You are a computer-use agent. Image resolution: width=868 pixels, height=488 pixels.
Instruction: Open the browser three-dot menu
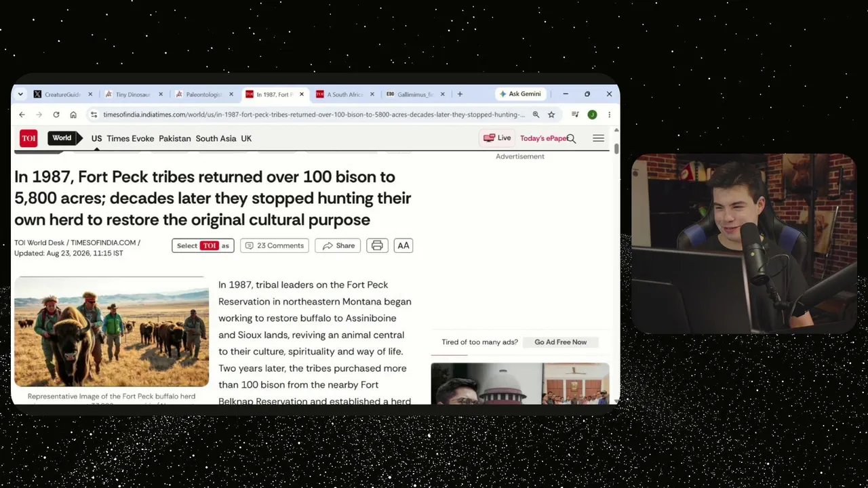click(609, 115)
